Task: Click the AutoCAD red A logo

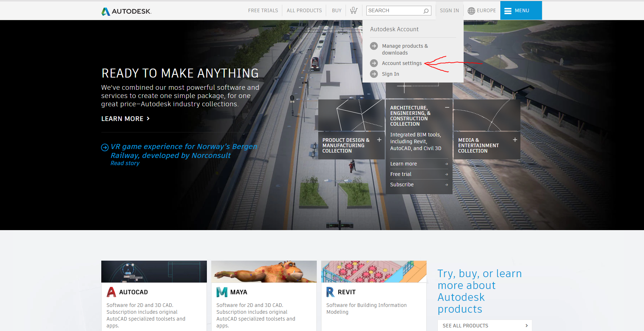Action: pyautogui.click(x=111, y=292)
